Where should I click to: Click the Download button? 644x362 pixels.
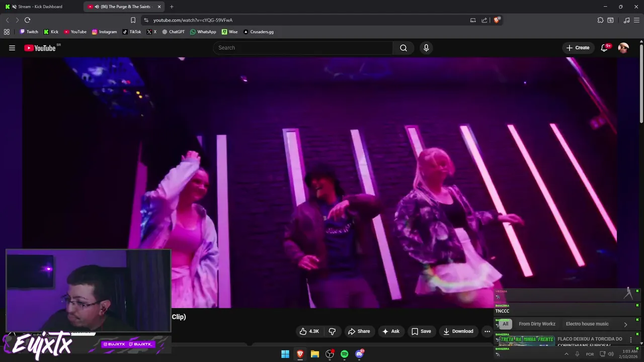pyautogui.click(x=458, y=331)
